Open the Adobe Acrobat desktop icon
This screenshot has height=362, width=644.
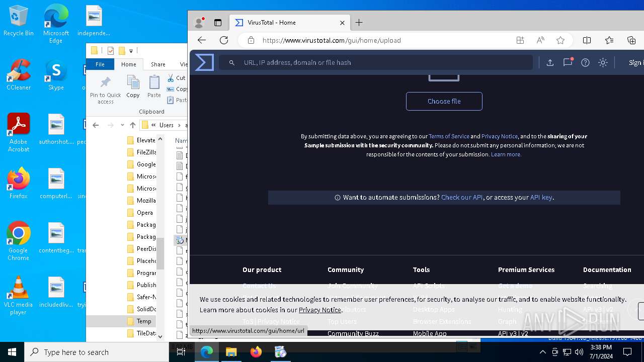click(x=19, y=132)
